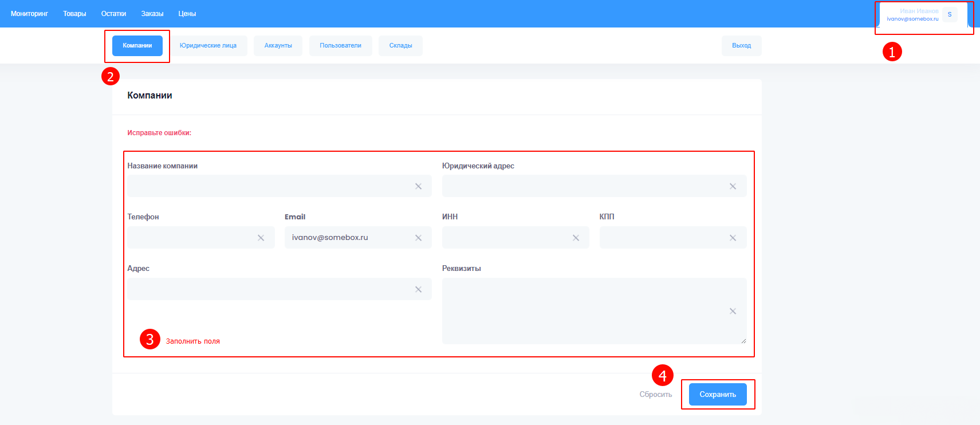
Task: Click the Выход logout button
Action: (x=741, y=46)
